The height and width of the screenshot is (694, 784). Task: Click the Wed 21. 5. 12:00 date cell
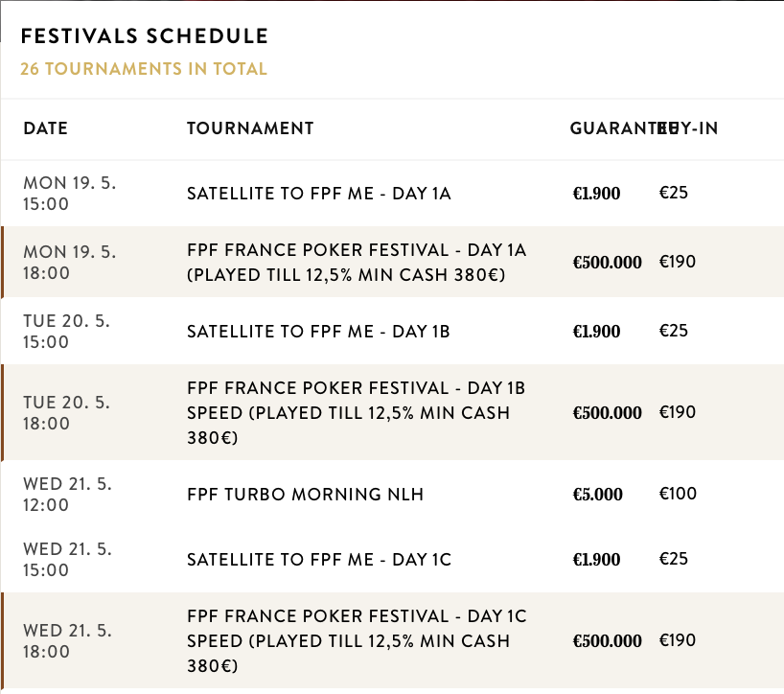pos(67,495)
